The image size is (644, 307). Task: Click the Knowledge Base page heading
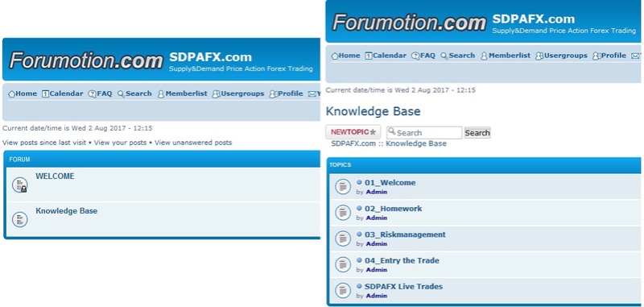pyautogui.click(x=373, y=111)
